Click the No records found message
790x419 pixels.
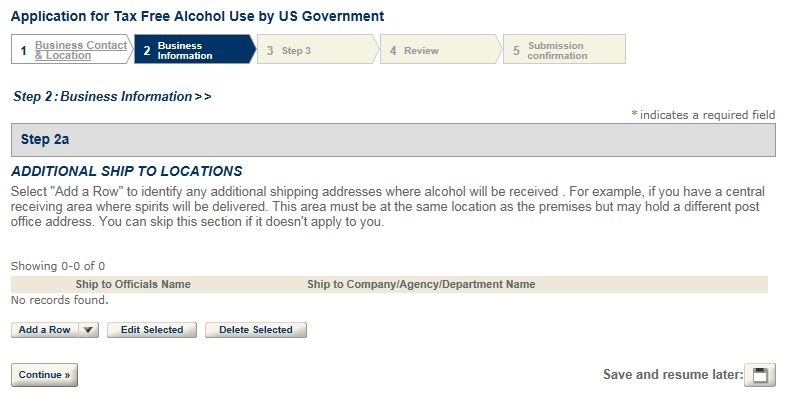click(59, 299)
